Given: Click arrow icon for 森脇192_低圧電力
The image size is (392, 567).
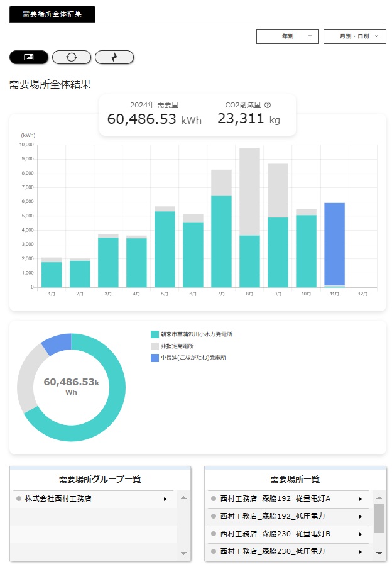Looking at the screenshot, I should pyautogui.click(x=361, y=517).
